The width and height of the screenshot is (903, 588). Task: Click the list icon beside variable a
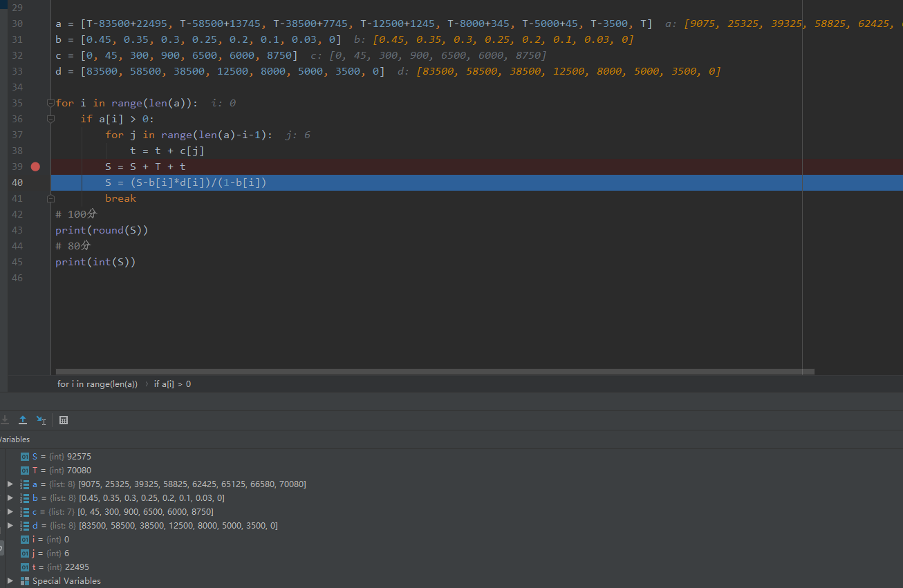25,484
